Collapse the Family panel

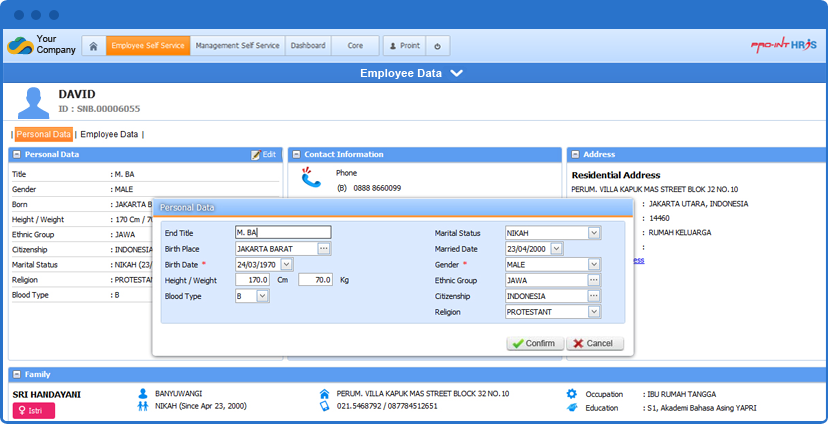tap(16, 374)
